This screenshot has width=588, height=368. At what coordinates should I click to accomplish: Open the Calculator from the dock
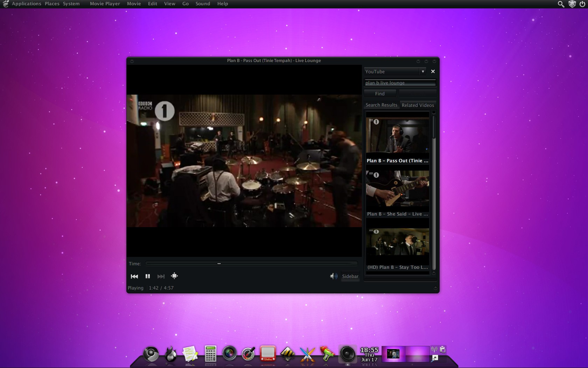210,354
